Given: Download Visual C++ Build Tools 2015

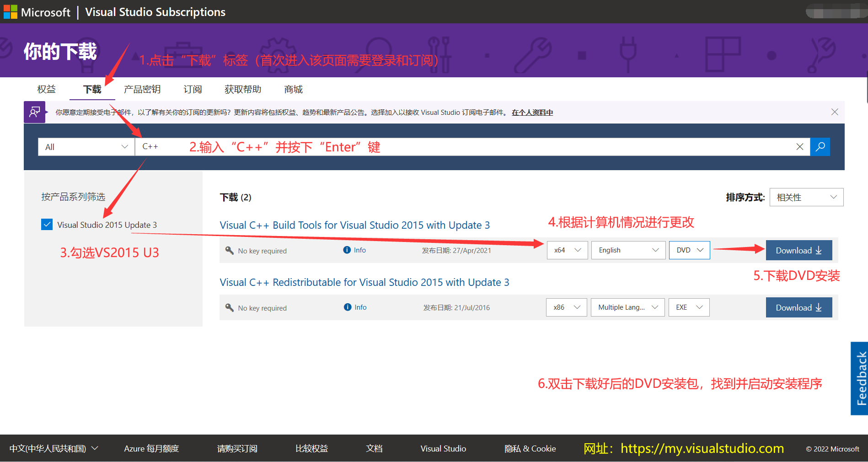Looking at the screenshot, I should (x=799, y=250).
